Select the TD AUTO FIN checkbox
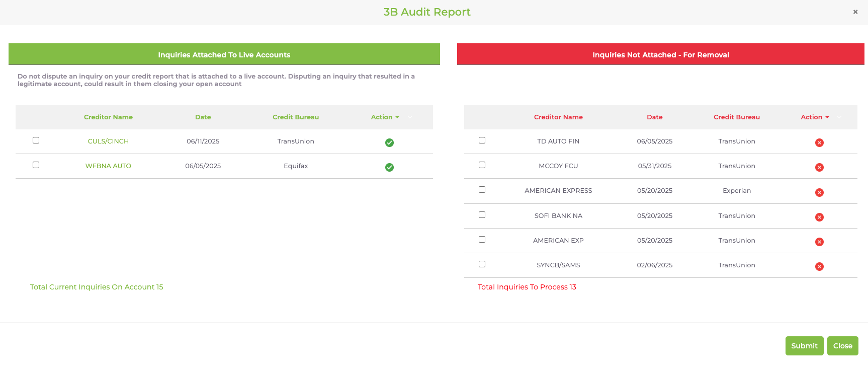 tap(482, 140)
